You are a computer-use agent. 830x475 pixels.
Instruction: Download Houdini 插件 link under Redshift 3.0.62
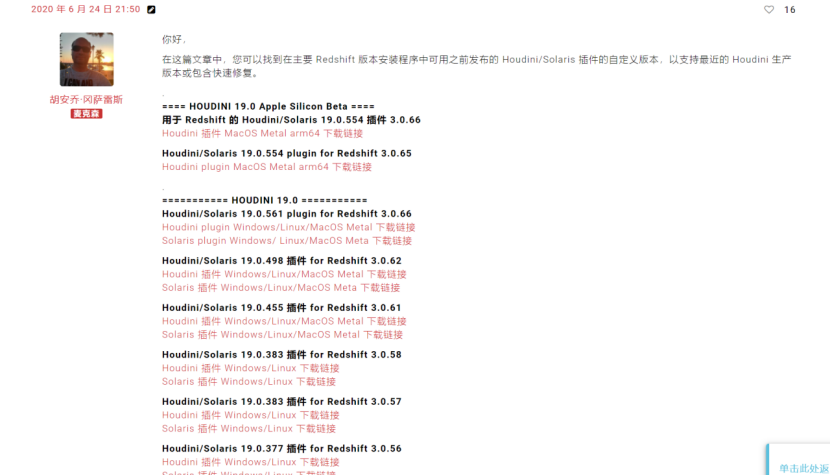pyautogui.click(x=284, y=274)
